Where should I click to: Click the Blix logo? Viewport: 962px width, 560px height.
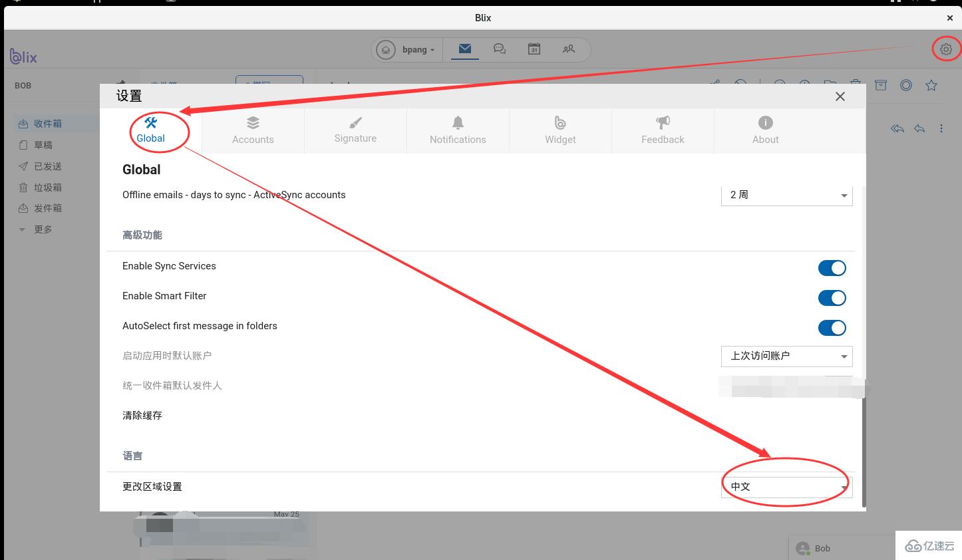pyautogui.click(x=23, y=57)
